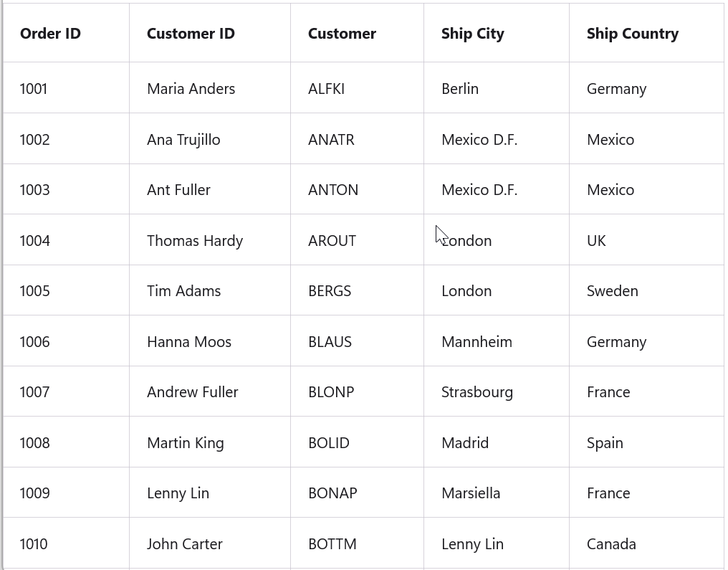The image size is (728, 570).
Task: Select the Canada ship country cell
Action: [x=611, y=544]
